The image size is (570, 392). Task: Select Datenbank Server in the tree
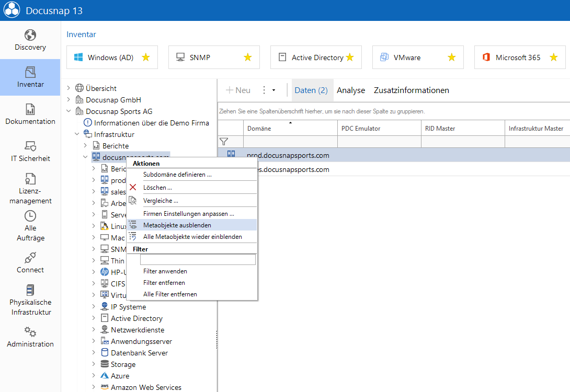click(x=139, y=353)
